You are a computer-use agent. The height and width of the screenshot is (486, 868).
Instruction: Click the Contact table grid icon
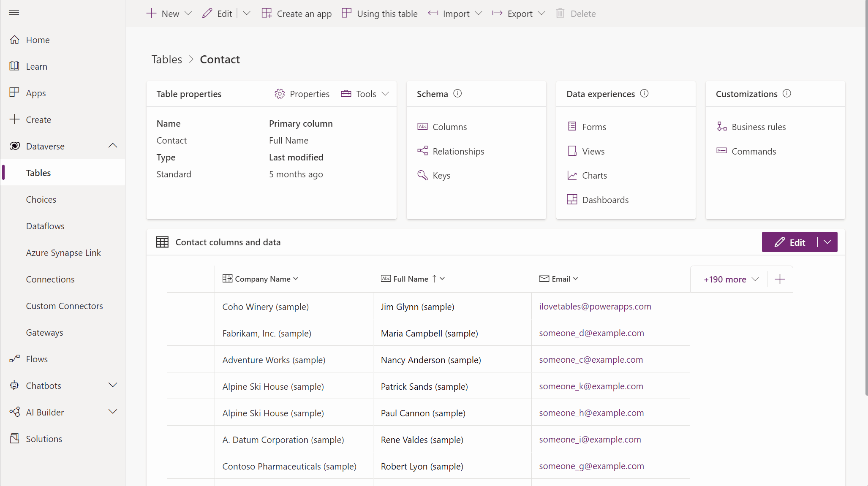(162, 242)
